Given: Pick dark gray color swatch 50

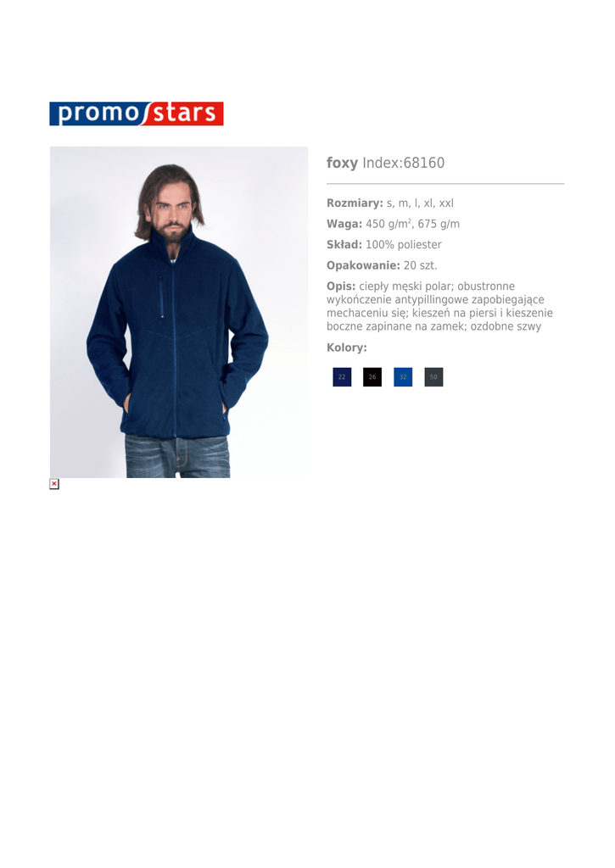Looking at the screenshot, I should pos(433,377).
